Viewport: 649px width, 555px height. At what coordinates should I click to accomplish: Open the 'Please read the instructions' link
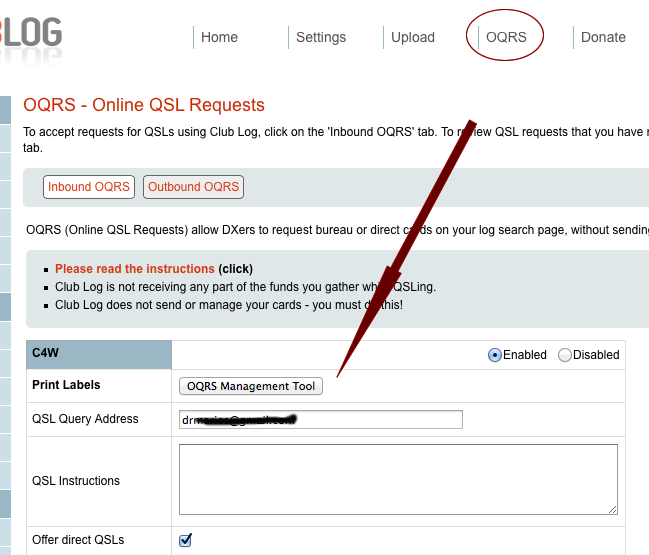click(x=135, y=269)
